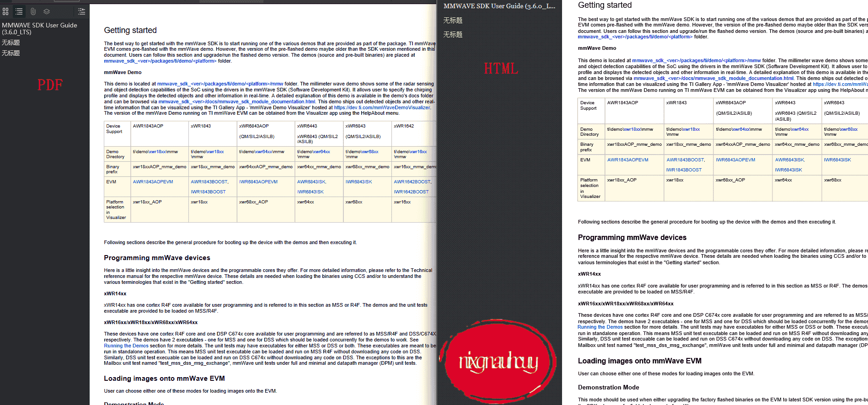Open xwr68xx demo directory link in HTML
868x405 pixels.
tap(848, 129)
